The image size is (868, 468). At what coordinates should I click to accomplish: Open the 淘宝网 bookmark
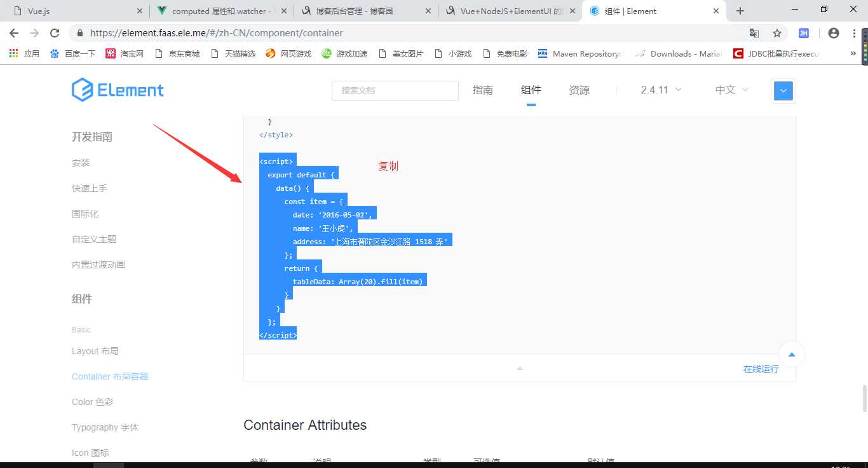[125, 53]
